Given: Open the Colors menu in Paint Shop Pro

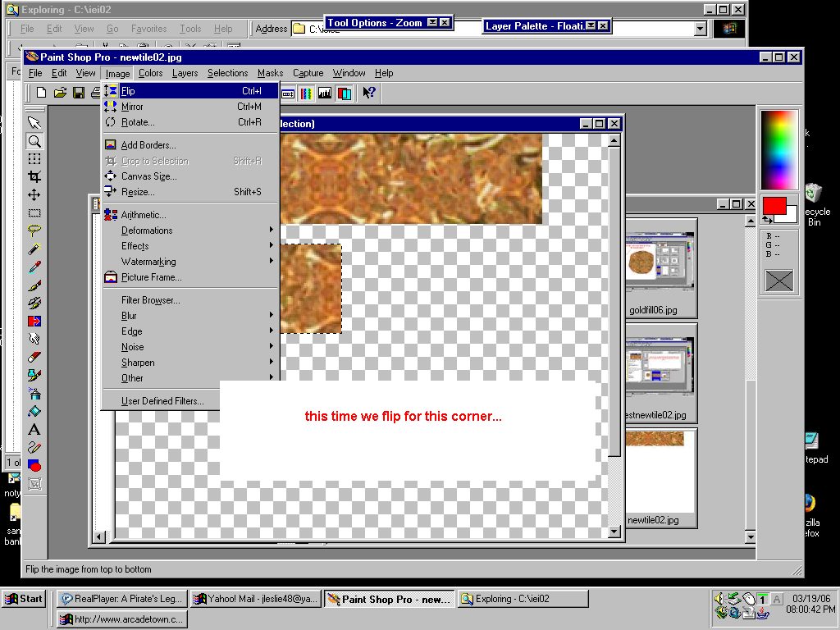Looking at the screenshot, I should coord(151,73).
